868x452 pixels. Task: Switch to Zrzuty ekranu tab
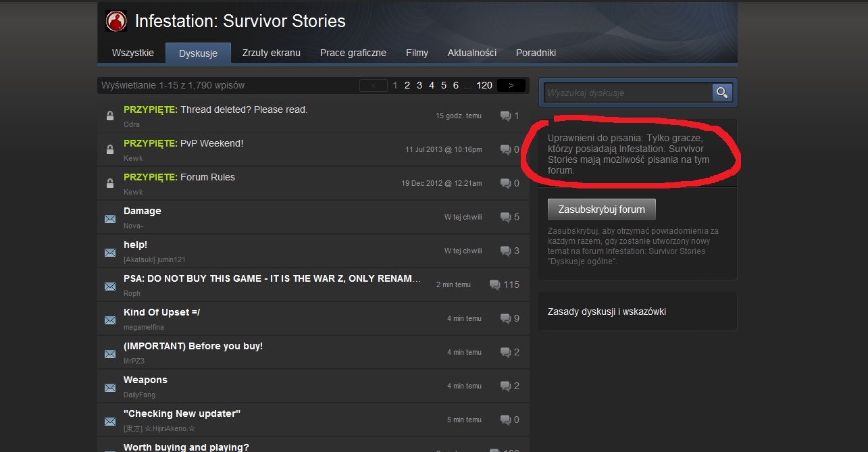[x=272, y=53]
